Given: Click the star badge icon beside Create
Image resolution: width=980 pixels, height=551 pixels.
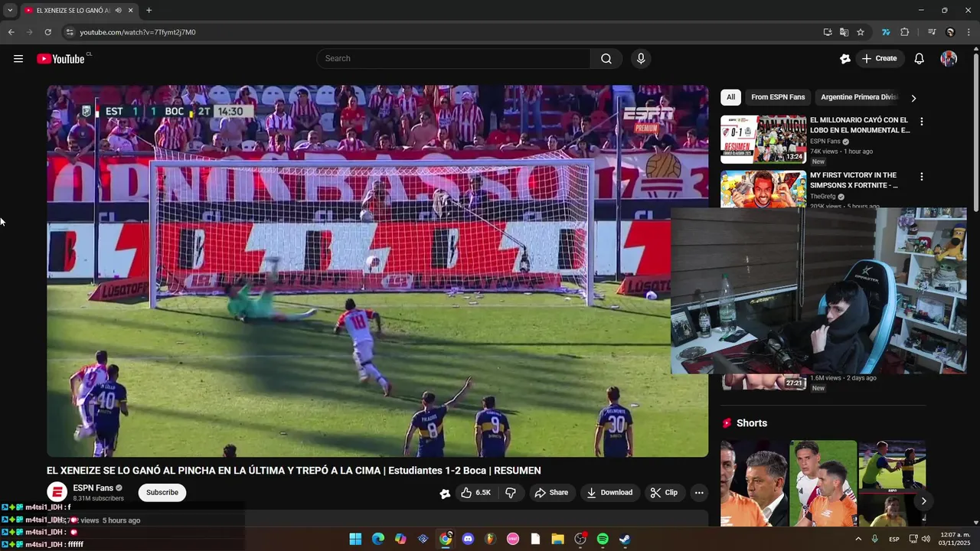Looking at the screenshot, I should [x=845, y=59].
